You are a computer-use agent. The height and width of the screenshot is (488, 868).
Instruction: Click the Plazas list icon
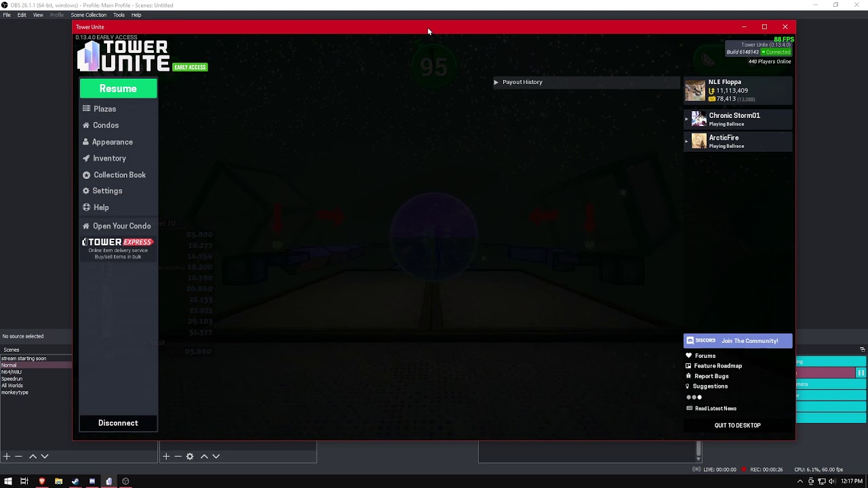(86, 108)
